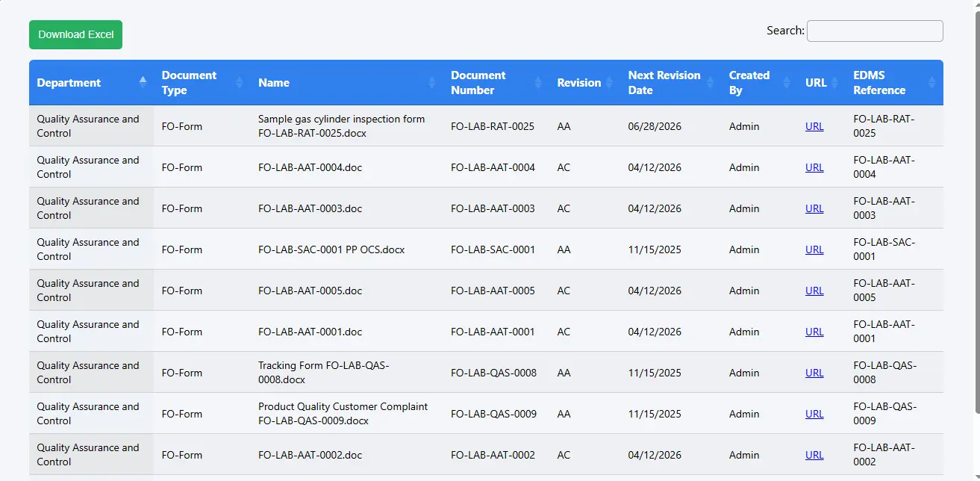
Task: Open URL link for FO-LAB-AAT-0004
Action: [814, 167]
